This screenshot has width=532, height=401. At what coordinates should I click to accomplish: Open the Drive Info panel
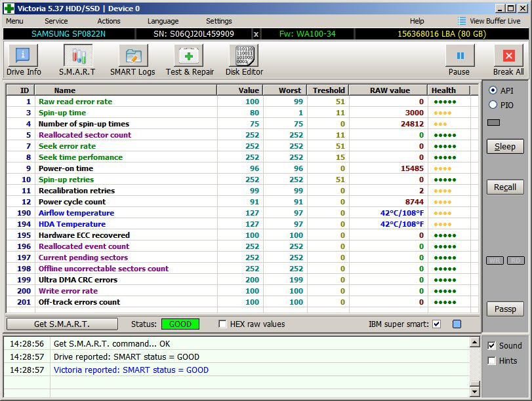tap(23, 56)
